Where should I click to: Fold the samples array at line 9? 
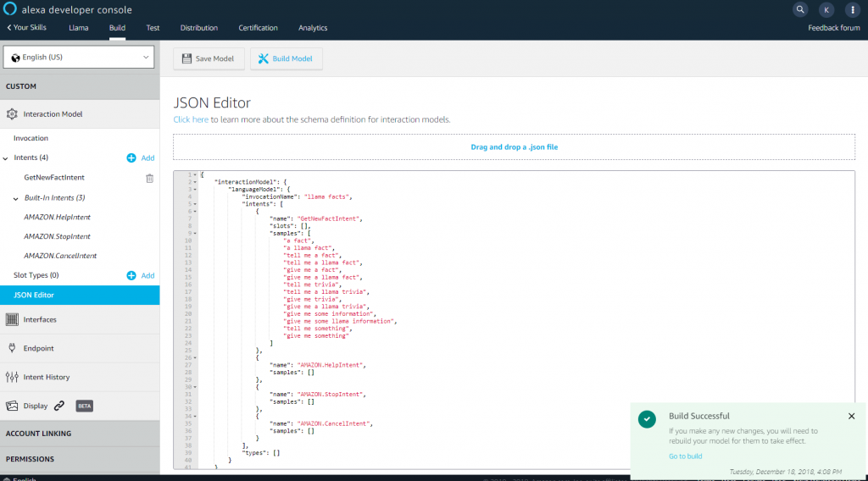click(x=195, y=234)
